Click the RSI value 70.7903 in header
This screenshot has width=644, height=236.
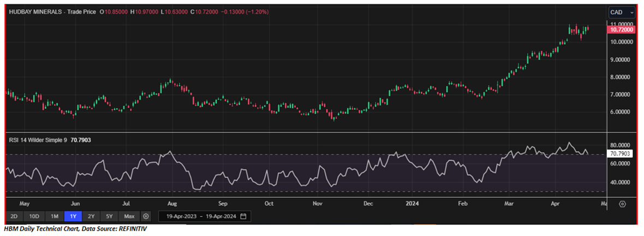coord(81,140)
